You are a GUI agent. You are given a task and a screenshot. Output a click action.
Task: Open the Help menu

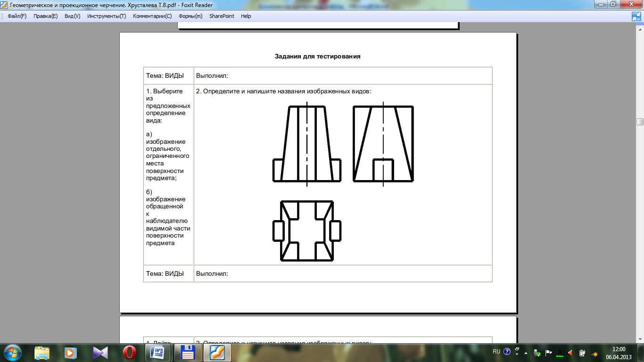(246, 16)
